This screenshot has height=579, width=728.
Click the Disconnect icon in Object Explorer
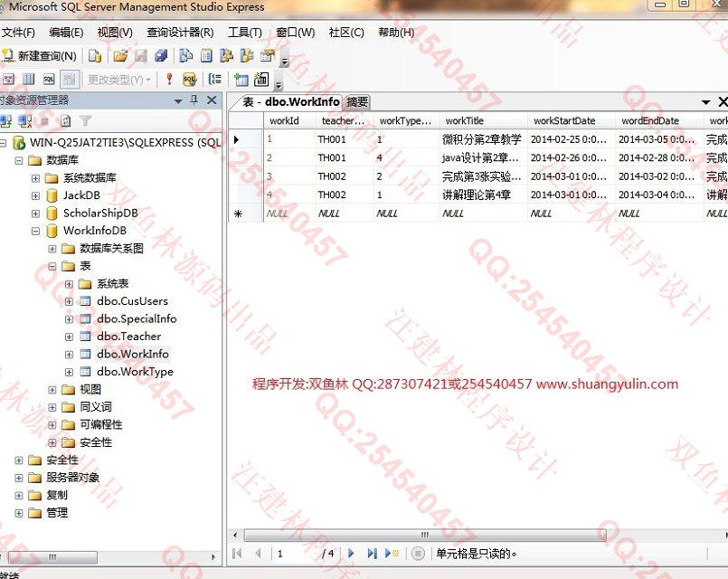click(x=24, y=121)
